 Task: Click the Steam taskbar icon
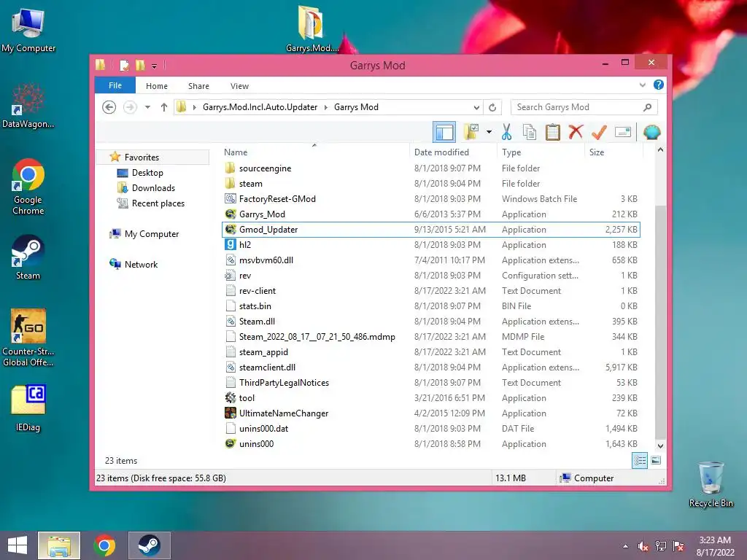tap(149, 545)
